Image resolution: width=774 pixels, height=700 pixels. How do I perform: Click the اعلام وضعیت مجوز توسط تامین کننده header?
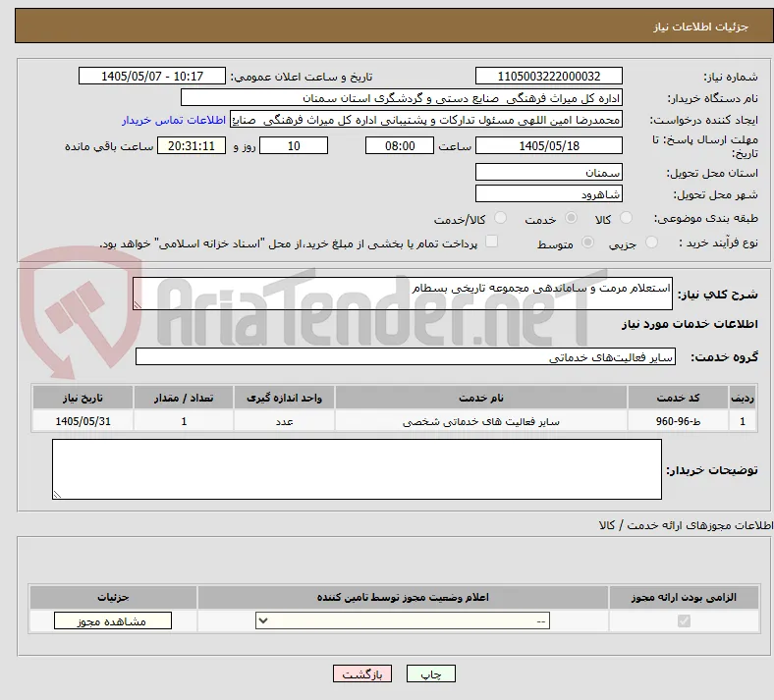pos(403,597)
